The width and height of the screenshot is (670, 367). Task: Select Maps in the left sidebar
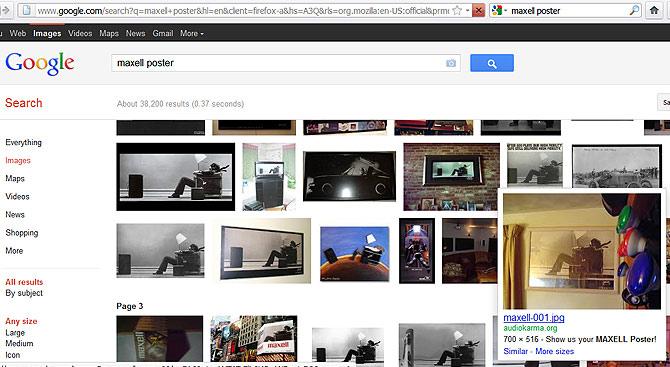15,178
